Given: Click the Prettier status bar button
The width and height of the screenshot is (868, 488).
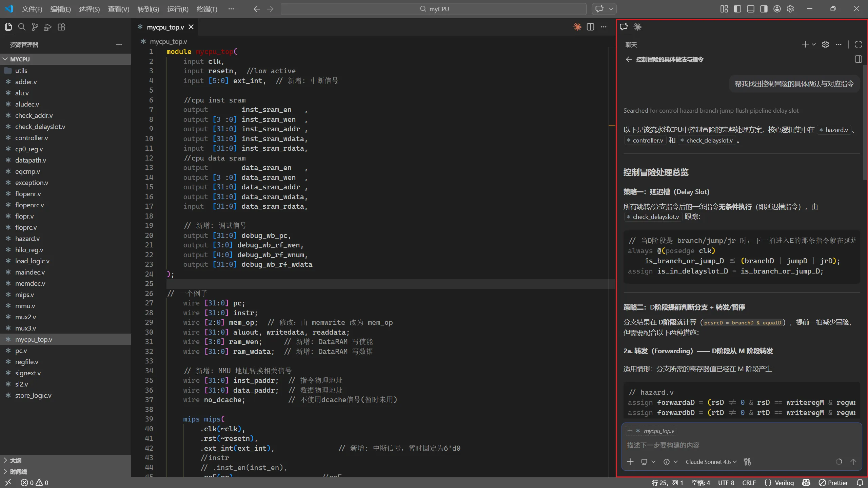Looking at the screenshot, I should (x=833, y=483).
